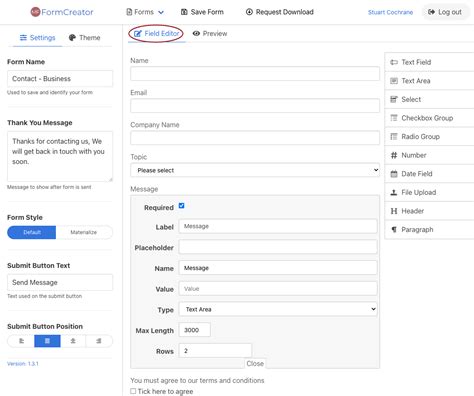Add a Number field element
This screenshot has width=474, height=396.
pyautogui.click(x=430, y=155)
